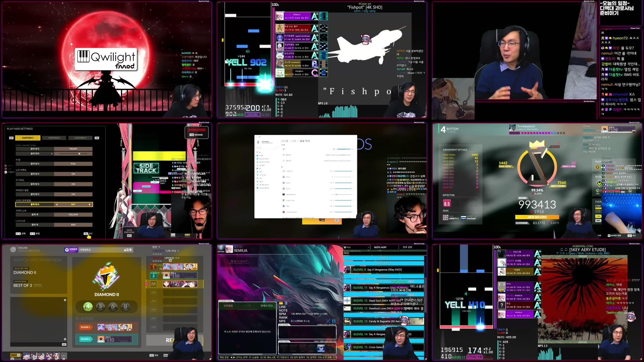Image resolution: width=644 pixels, height=362 pixels.
Task: Select LEVEL 14 Say A Vengeance chart
Action: tap(384, 334)
